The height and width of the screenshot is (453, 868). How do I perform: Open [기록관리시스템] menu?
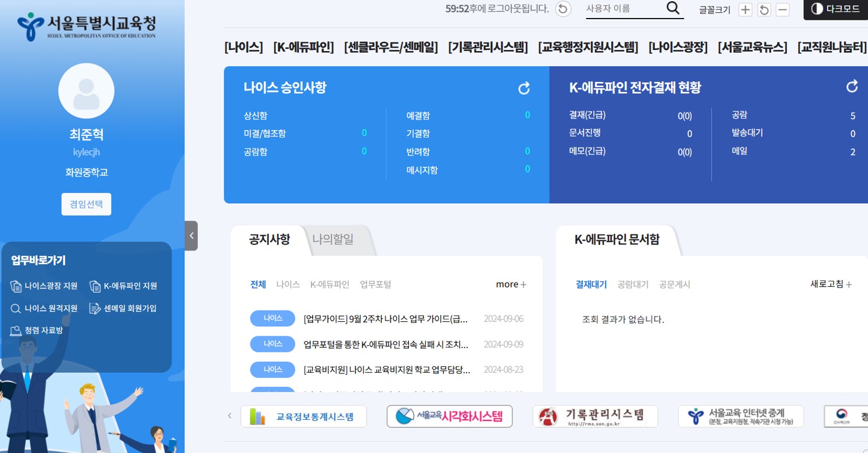point(488,47)
